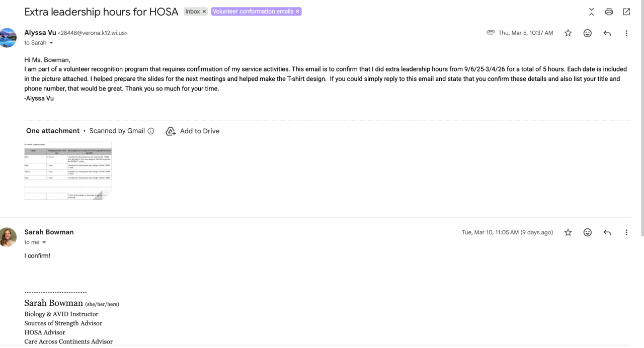Click the info icon beside Scanned by Gmail
The height and width of the screenshot is (348, 644).
click(150, 131)
